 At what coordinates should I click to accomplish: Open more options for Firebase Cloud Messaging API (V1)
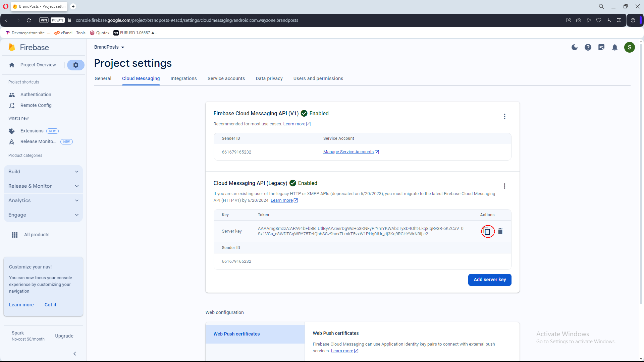504,116
